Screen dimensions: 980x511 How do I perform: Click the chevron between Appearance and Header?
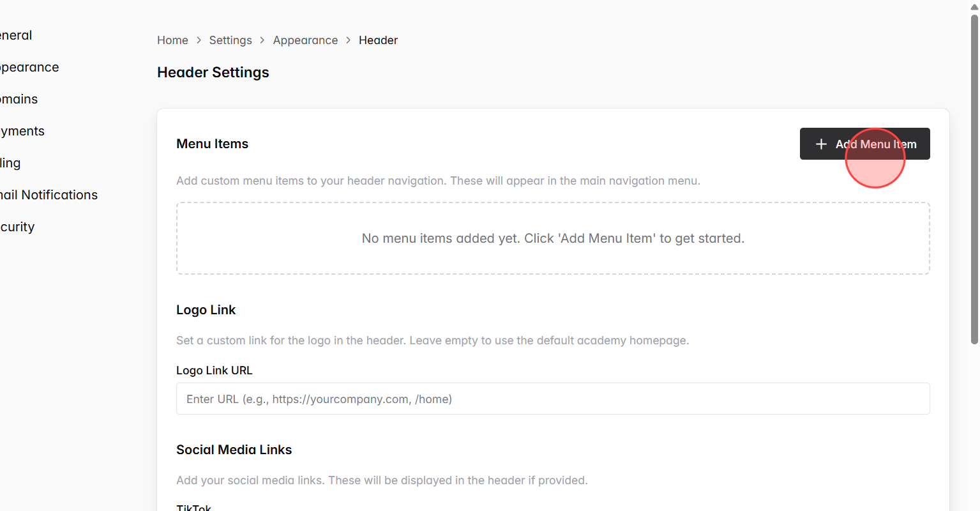tap(348, 40)
